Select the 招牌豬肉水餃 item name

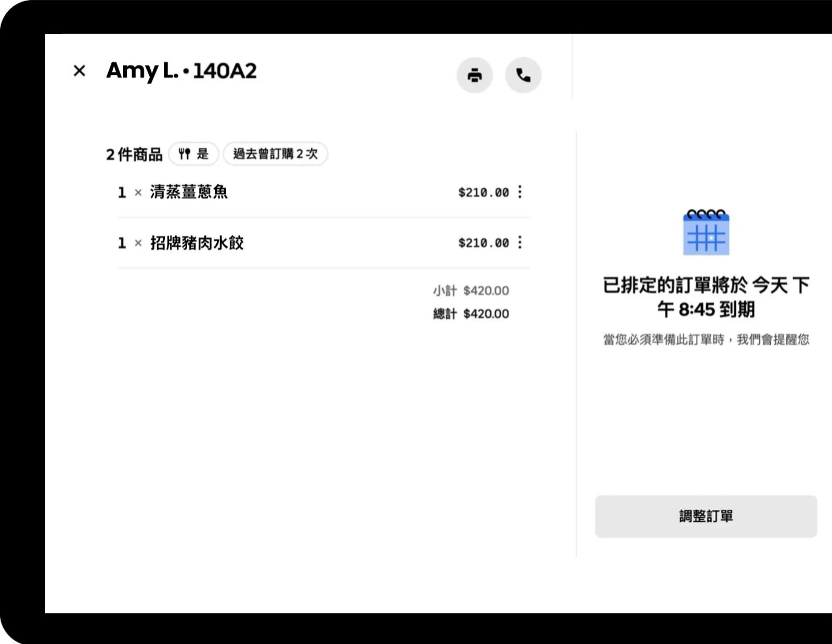click(197, 243)
